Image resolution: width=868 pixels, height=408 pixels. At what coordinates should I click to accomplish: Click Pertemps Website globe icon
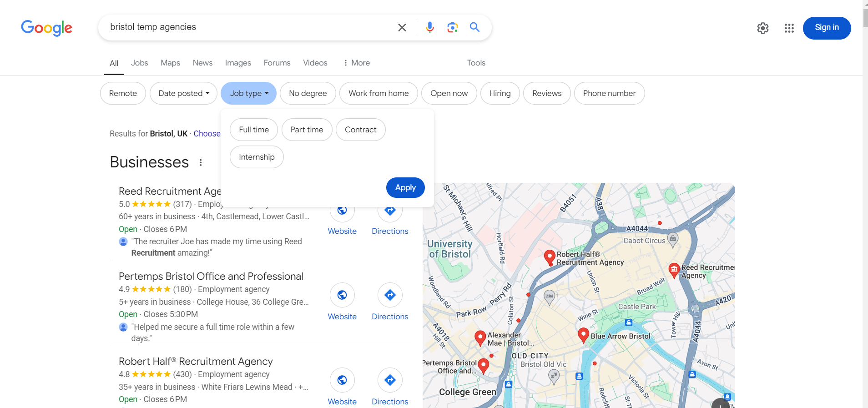pyautogui.click(x=342, y=295)
